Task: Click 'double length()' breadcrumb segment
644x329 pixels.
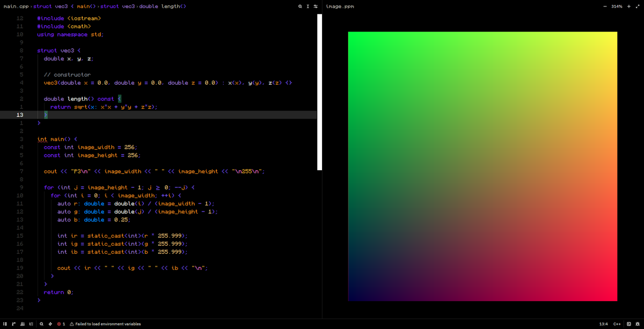Action: 163,6
